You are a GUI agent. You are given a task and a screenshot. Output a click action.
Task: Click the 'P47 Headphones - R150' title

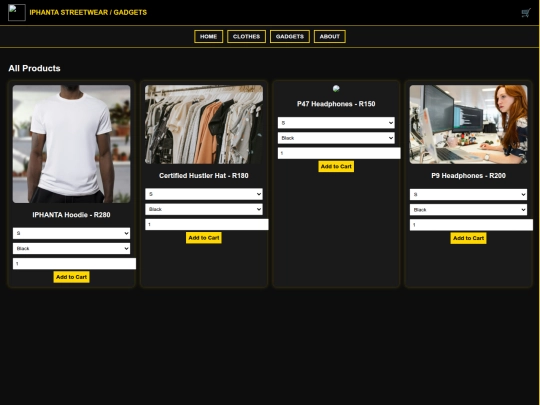336,104
